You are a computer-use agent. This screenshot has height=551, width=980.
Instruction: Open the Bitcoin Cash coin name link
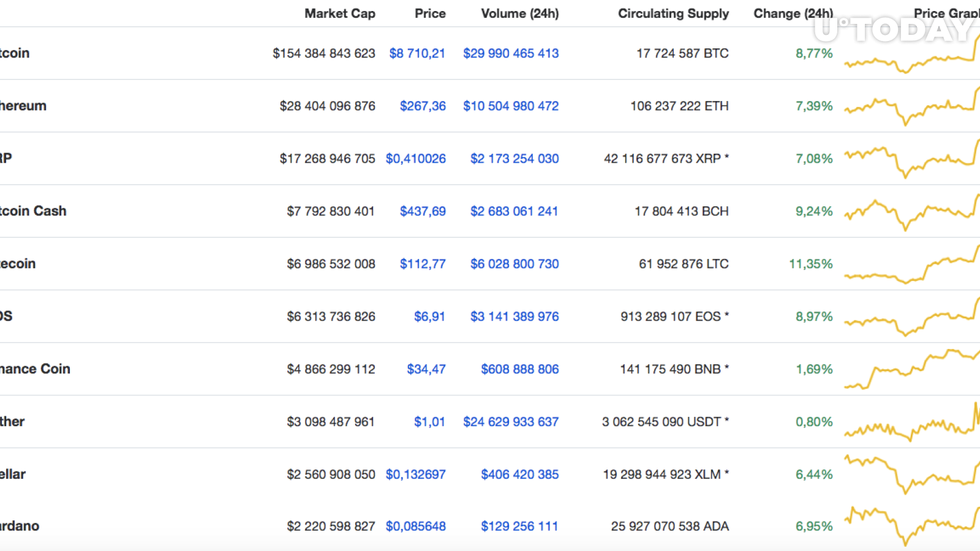[33, 211]
